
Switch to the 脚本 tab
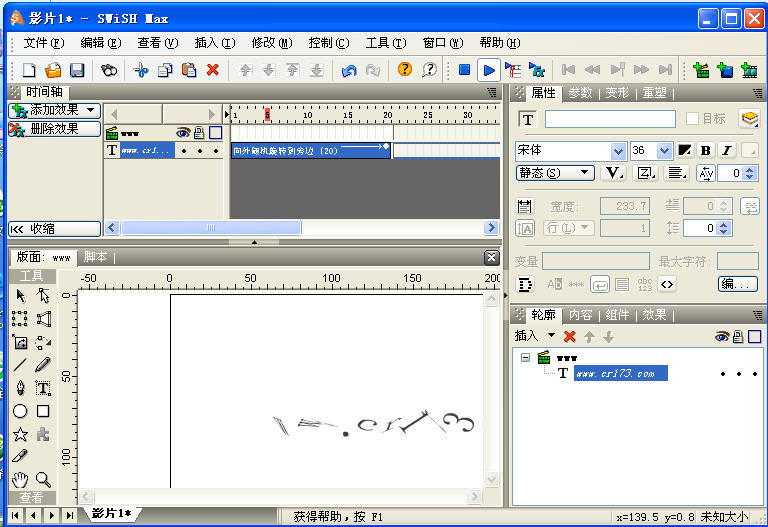pyautogui.click(x=96, y=257)
